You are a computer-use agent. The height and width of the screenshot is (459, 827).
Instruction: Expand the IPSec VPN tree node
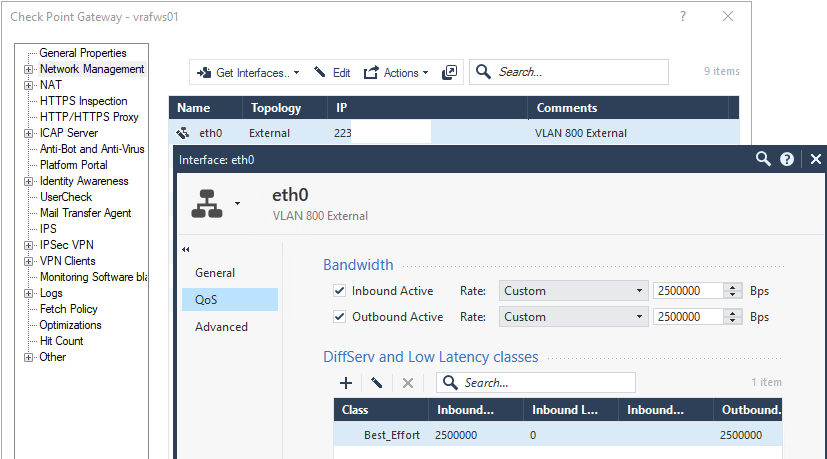pyautogui.click(x=28, y=245)
